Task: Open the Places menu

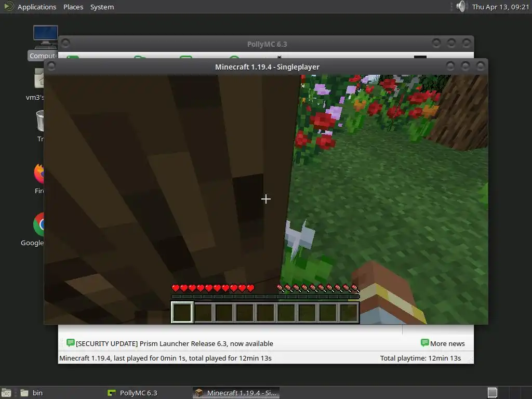Action: (73, 7)
